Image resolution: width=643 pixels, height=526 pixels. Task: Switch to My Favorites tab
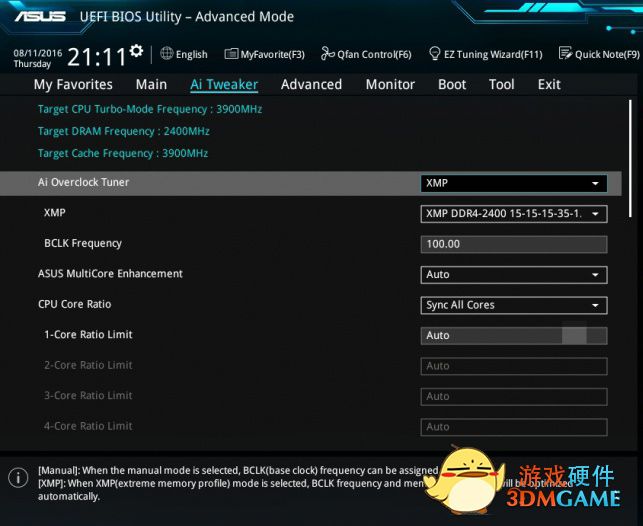(x=73, y=84)
